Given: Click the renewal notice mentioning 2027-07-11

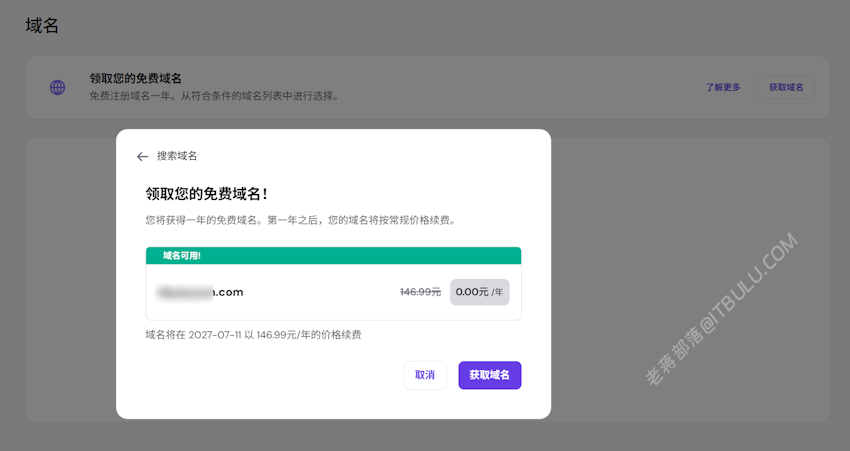Looking at the screenshot, I should point(253,335).
